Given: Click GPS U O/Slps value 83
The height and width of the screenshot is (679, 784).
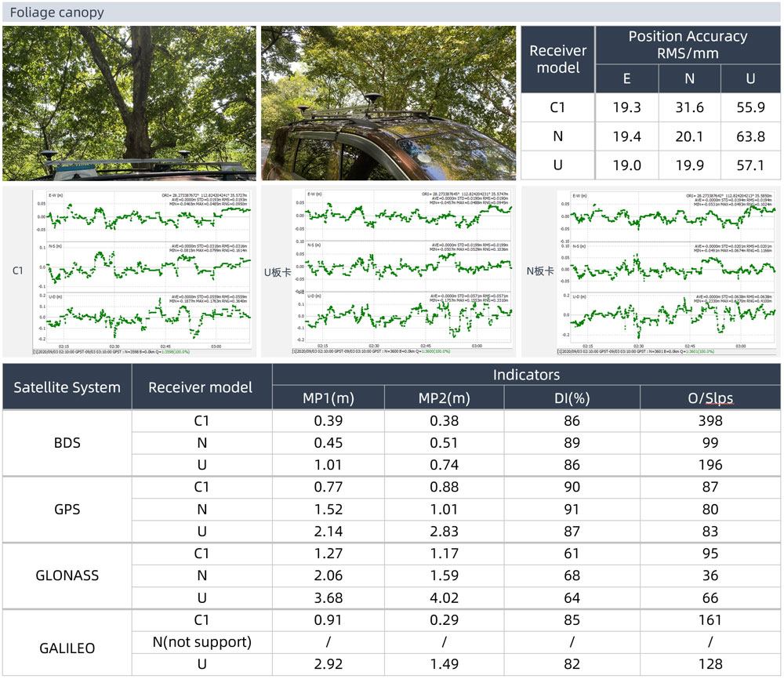Looking at the screenshot, I should click(710, 532).
